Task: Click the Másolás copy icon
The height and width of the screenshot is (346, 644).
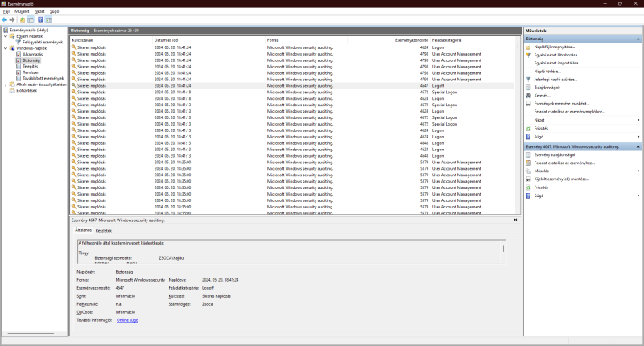Action: click(528, 171)
